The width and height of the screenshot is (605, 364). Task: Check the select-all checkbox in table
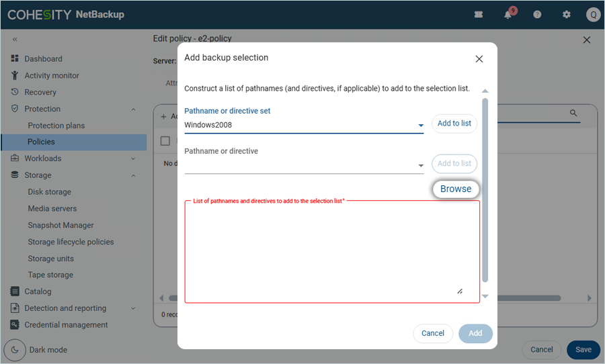coord(165,141)
